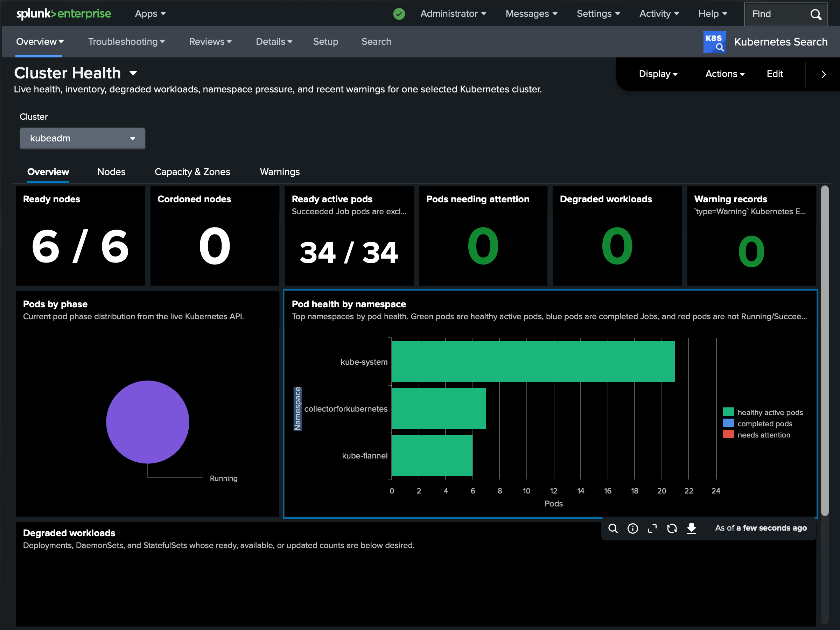Open the Help menu

pos(713,14)
